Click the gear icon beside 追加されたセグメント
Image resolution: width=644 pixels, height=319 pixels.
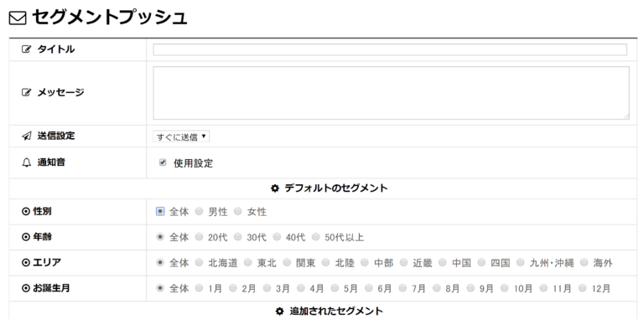(280, 311)
